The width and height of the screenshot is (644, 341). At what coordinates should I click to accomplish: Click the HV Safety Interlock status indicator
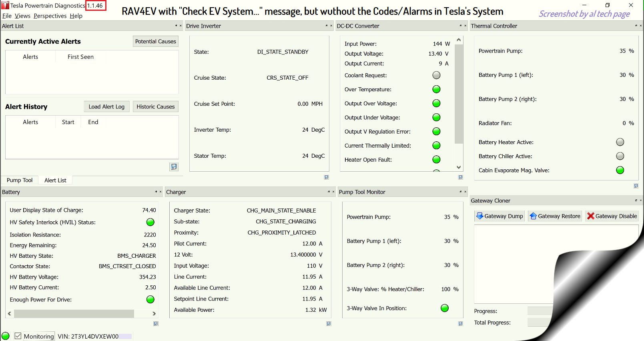pyautogui.click(x=150, y=222)
